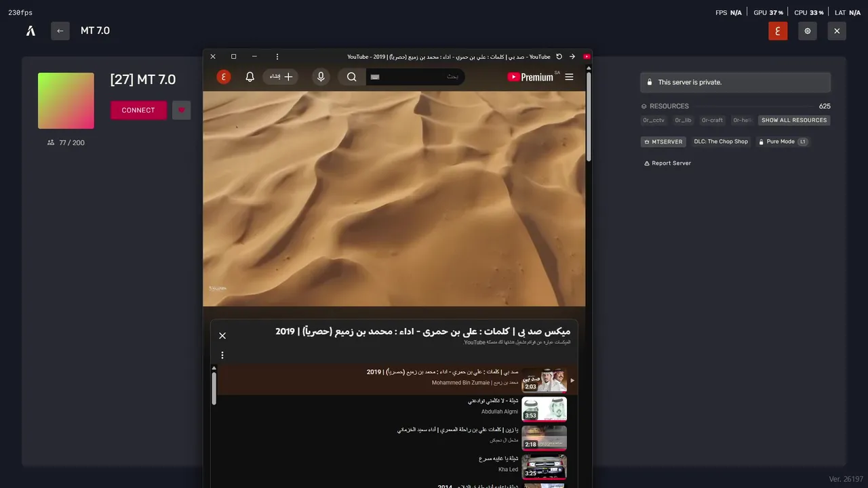Open the YouTube account avatar menu
Viewport: 868px width, 488px height.
[224, 77]
